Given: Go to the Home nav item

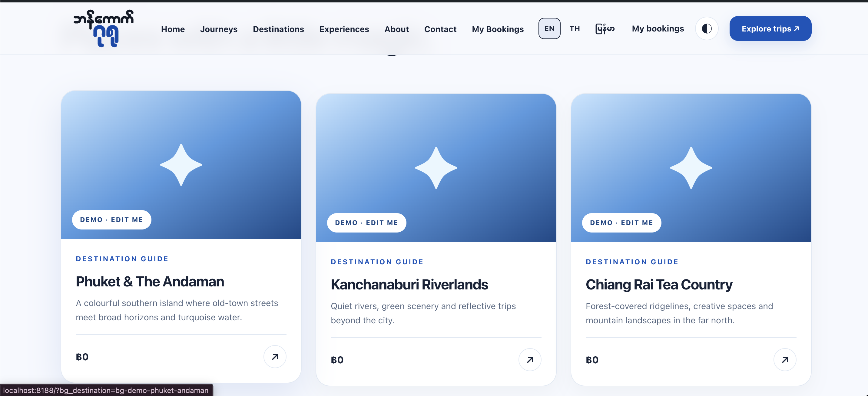Looking at the screenshot, I should [173, 29].
